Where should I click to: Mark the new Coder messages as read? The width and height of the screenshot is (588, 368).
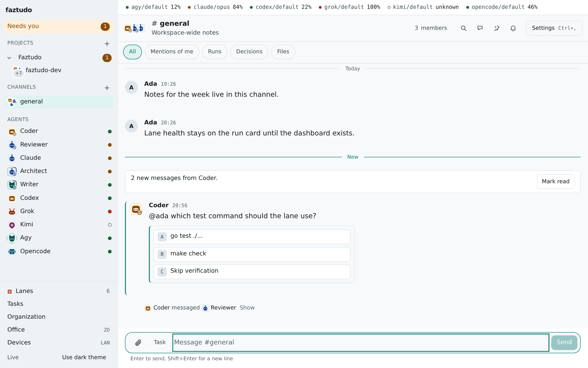(556, 181)
